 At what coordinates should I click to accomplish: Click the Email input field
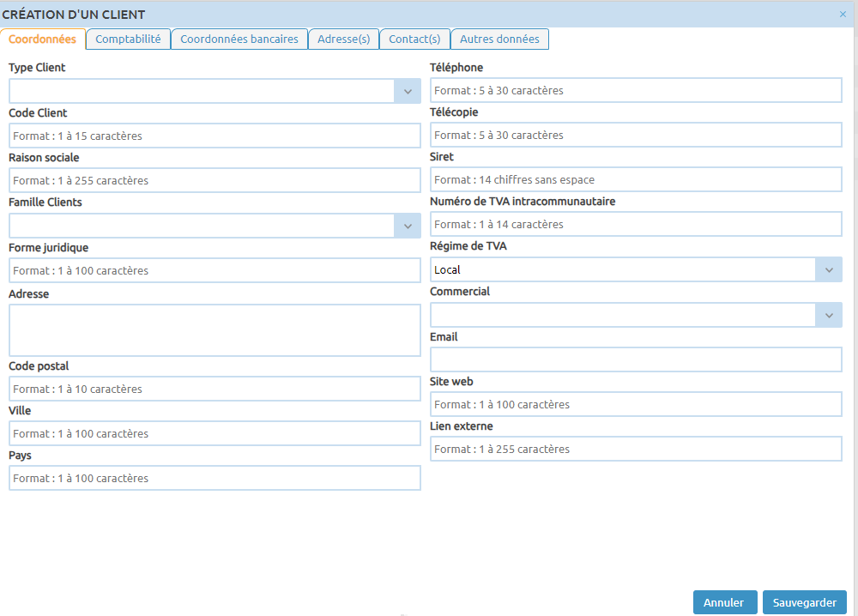point(635,359)
